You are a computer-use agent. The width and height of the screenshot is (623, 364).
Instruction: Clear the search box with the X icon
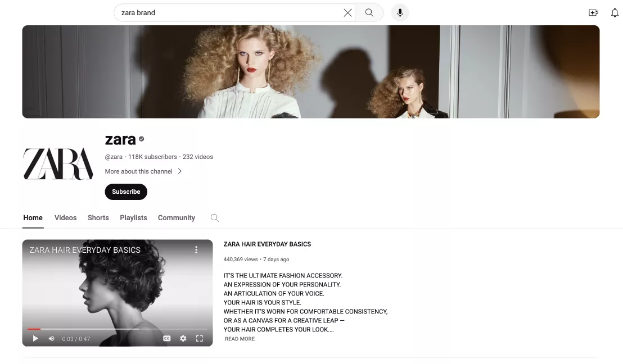pos(347,13)
